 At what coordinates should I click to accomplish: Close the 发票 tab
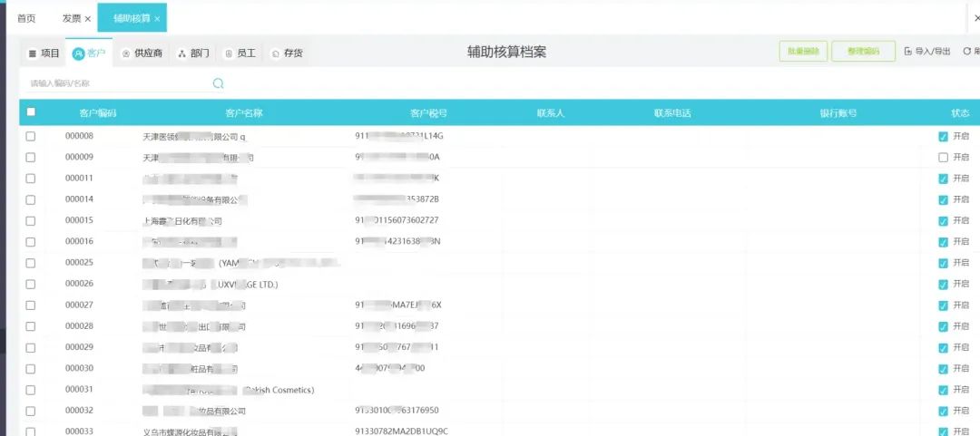pyautogui.click(x=88, y=19)
